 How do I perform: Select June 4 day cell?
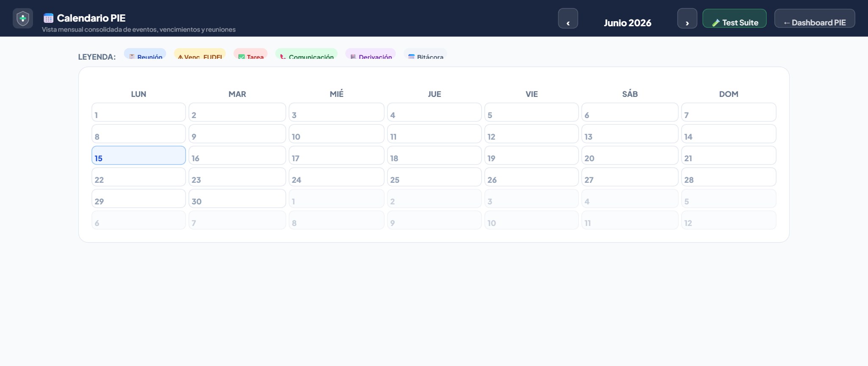(x=434, y=112)
